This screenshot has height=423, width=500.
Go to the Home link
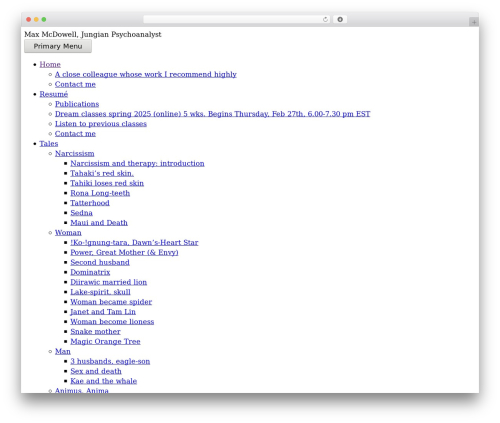[x=50, y=64]
